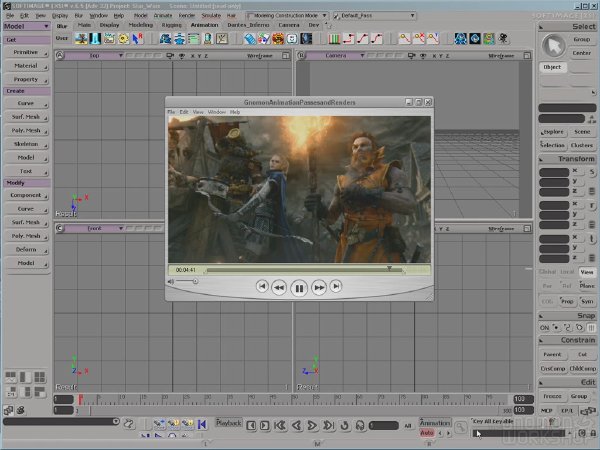Open the Model module dropdown
The image size is (600, 450).
26,26
